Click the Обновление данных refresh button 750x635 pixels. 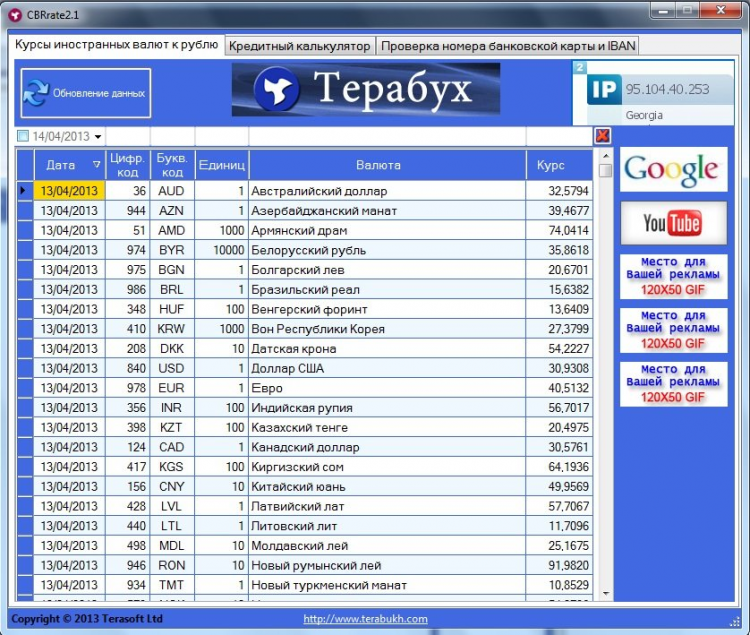tap(86, 93)
